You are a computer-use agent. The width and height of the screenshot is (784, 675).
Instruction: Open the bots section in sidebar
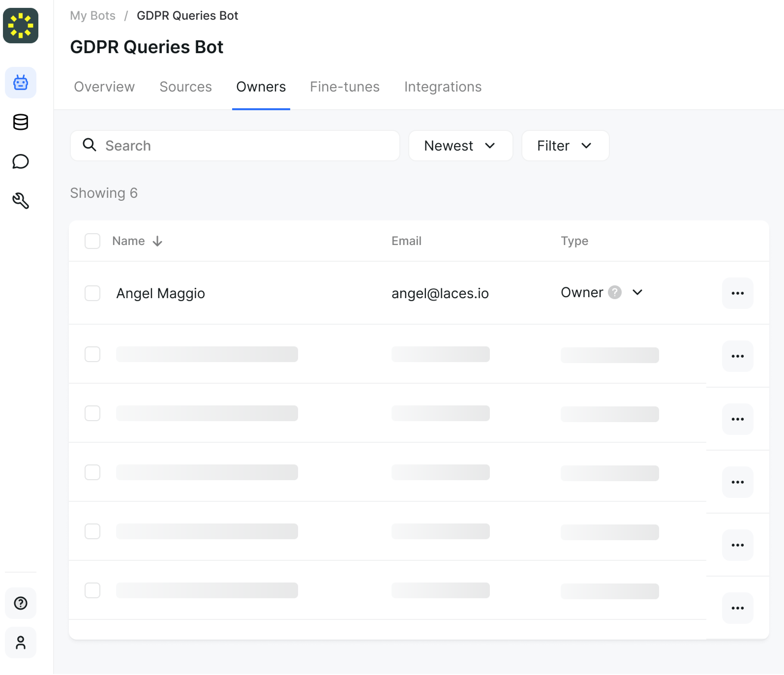(x=20, y=83)
